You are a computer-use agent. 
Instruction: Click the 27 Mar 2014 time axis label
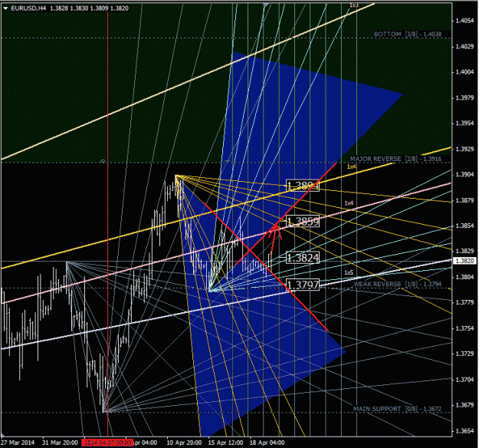click(18, 443)
